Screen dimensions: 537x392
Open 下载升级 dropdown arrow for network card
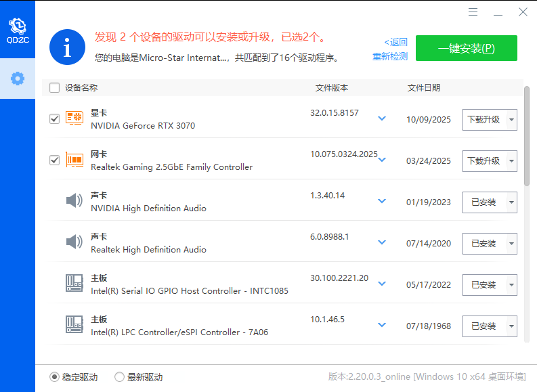[x=511, y=161]
